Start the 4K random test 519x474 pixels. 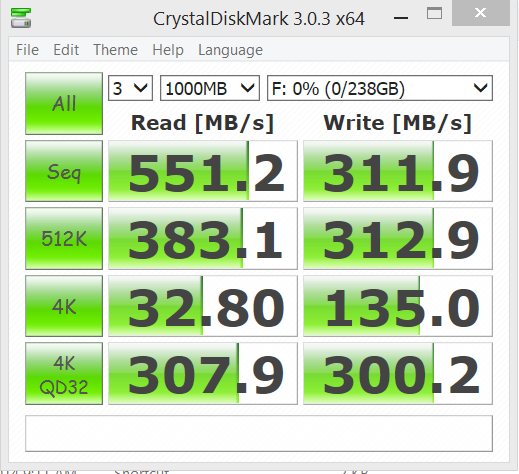[64, 306]
